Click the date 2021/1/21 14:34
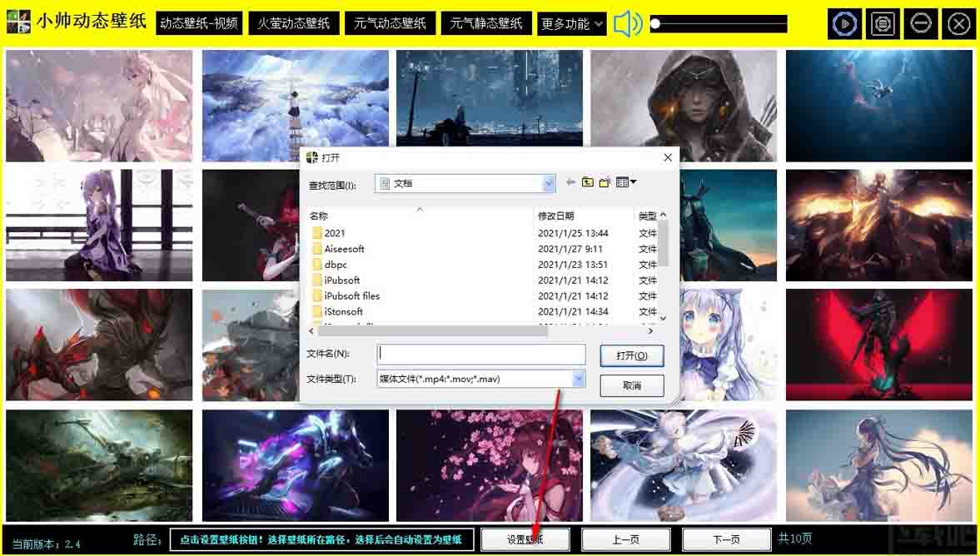Screen dimensions: 980x556 (573, 311)
